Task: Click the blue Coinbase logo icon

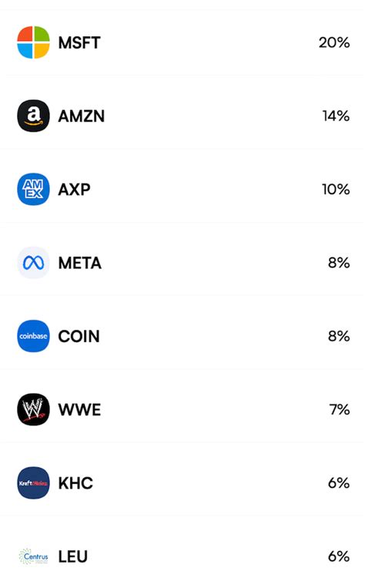Action: (x=33, y=336)
